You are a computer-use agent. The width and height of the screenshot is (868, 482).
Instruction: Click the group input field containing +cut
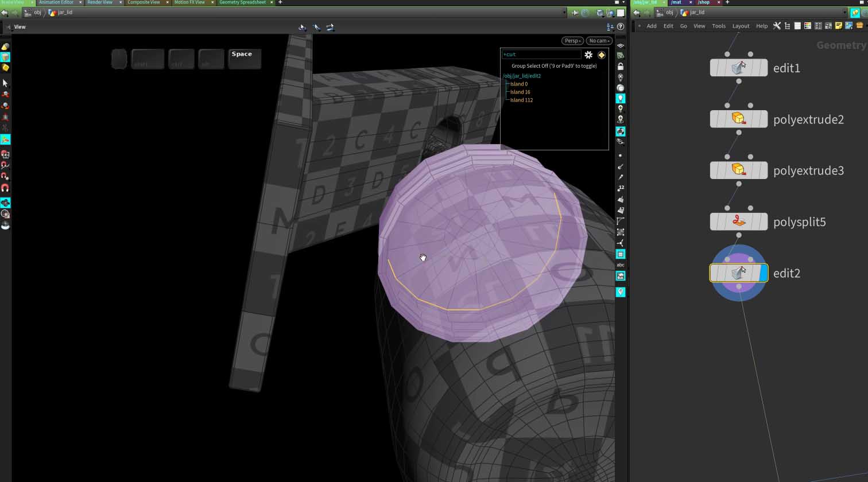541,55
